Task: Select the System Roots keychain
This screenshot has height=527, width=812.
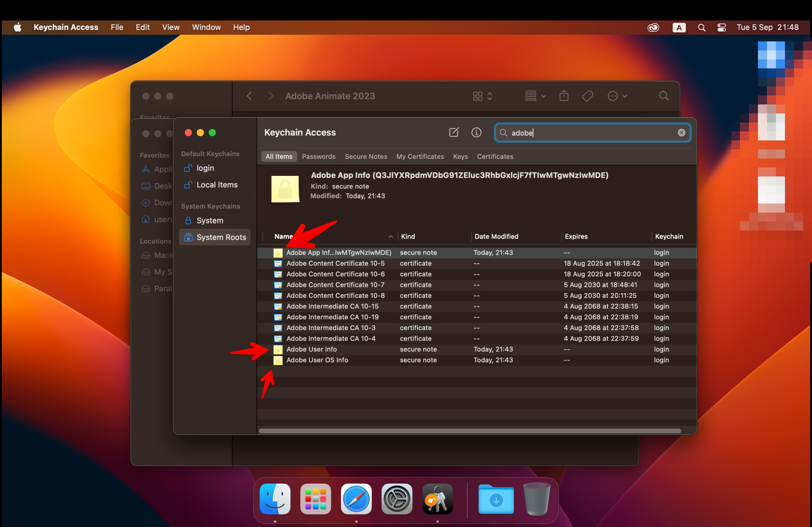Action: click(221, 237)
